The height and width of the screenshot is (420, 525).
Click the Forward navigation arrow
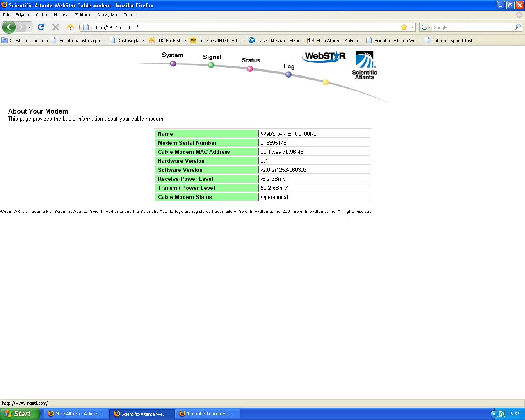coord(21,27)
